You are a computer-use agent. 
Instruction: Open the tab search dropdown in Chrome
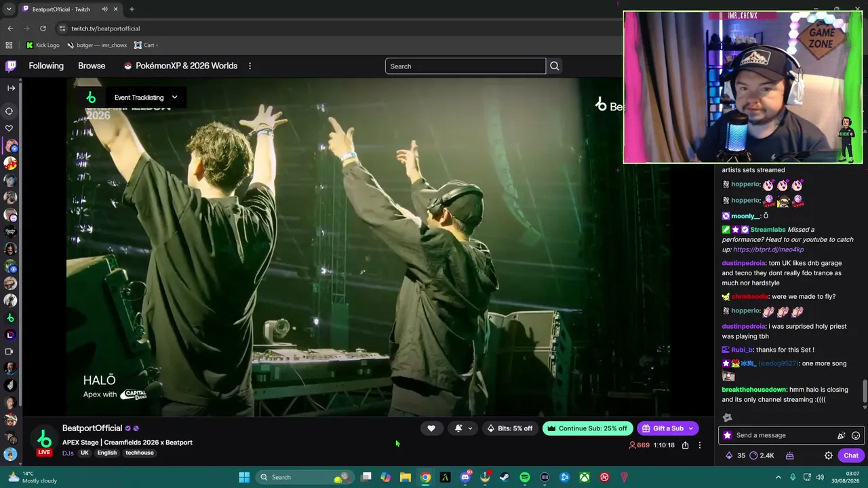pyautogui.click(x=9, y=9)
